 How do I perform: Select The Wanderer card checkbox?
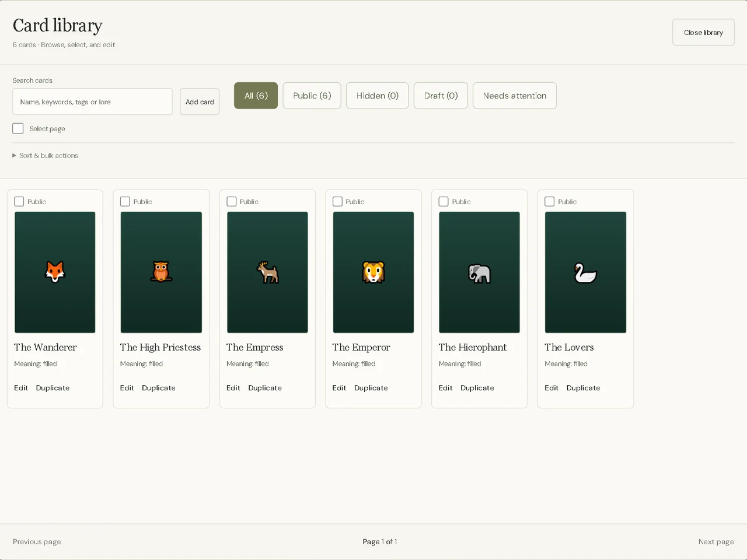click(x=19, y=201)
